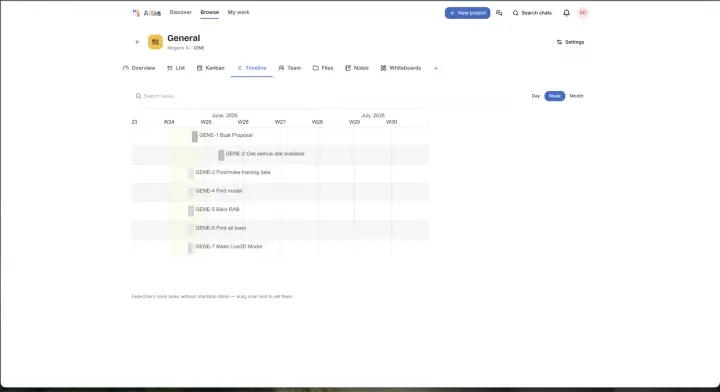Click GENE-7 Make Live2D Model label
This screenshot has width=720, height=392.
click(229, 246)
